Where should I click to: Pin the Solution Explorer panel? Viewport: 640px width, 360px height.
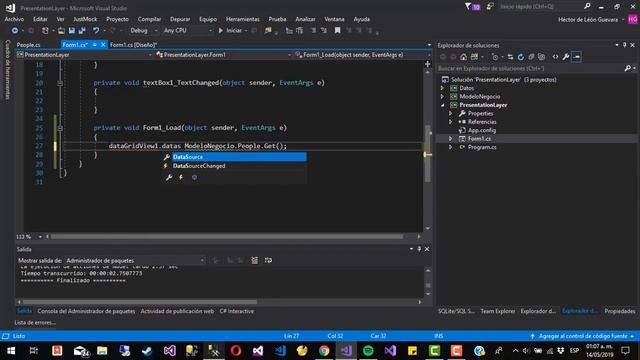coord(624,45)
